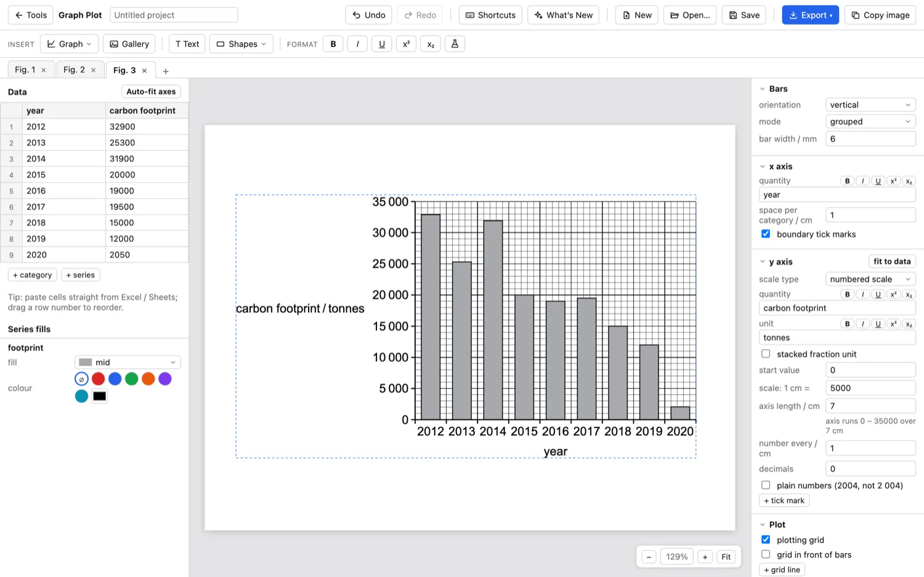This screenshot has height=577, width=924.
Task: Open the y axis scale type dropdown
Action: coord(870,279)
